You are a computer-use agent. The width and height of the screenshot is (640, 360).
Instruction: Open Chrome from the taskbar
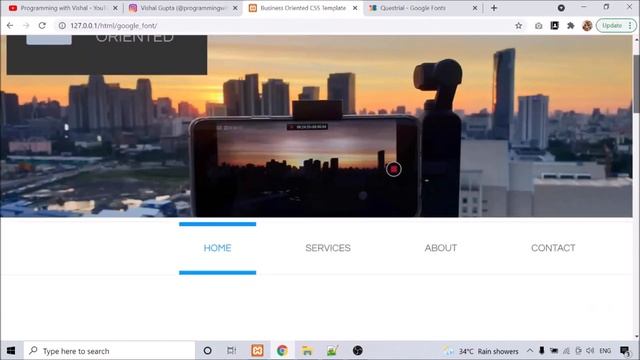click(x=282, y=351)
